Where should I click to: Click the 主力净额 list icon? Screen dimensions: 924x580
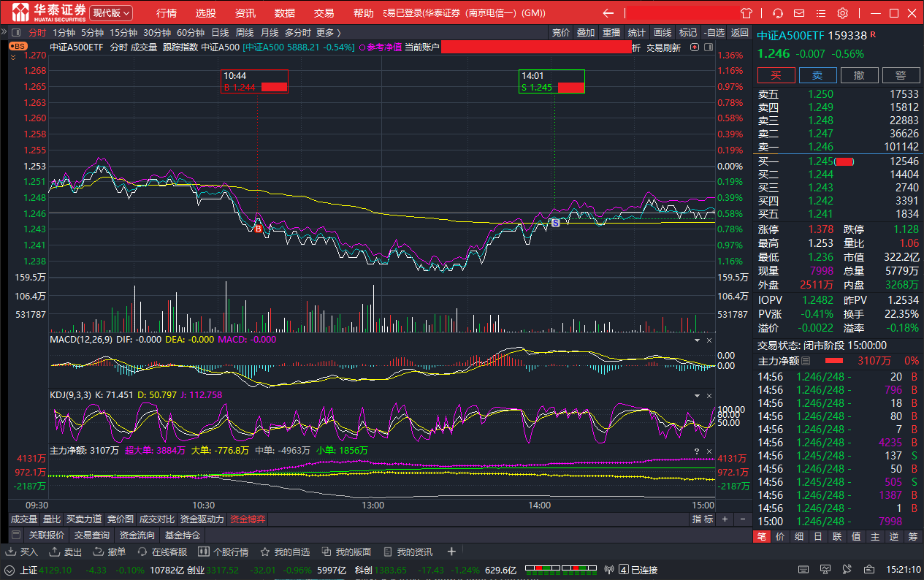806,361
